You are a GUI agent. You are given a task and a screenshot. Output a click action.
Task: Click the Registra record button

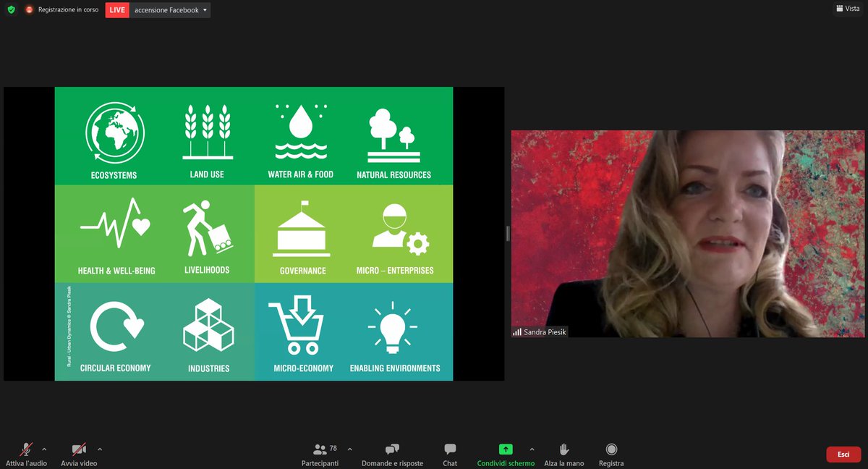[611, 455]
